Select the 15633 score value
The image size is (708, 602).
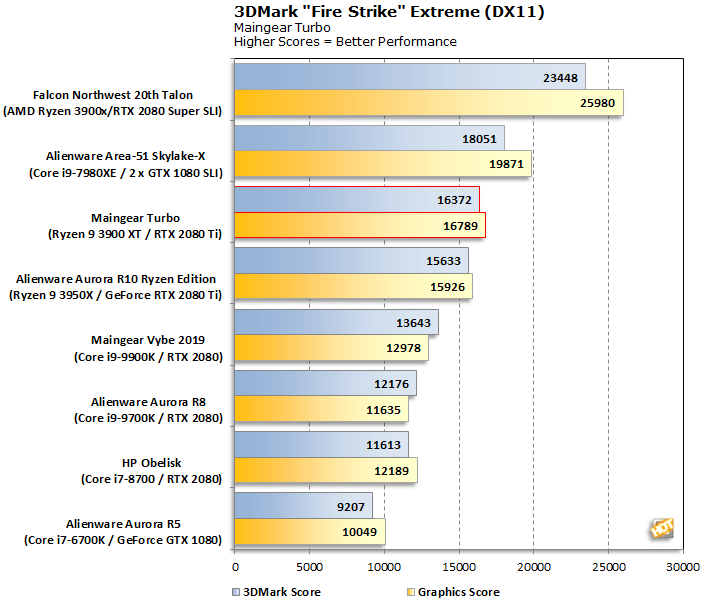(443, 261)
